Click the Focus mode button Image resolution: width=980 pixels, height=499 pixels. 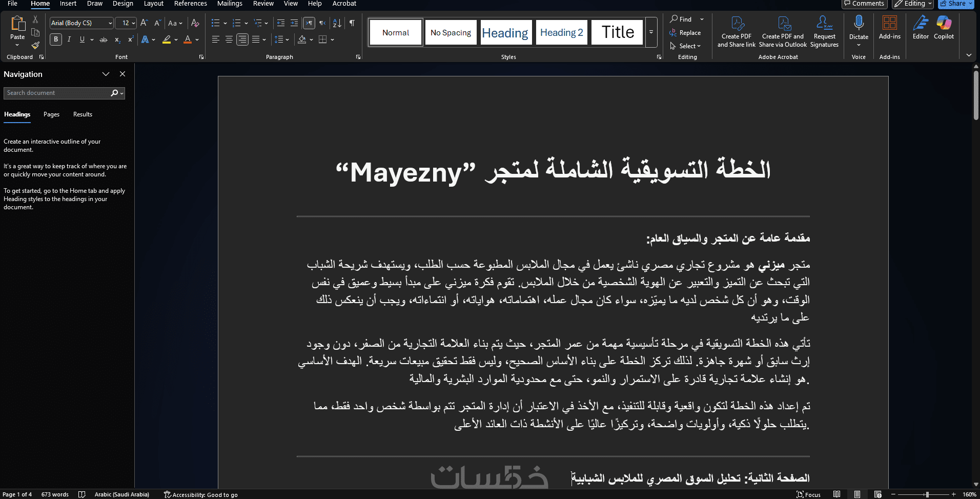tap(808, 494)
